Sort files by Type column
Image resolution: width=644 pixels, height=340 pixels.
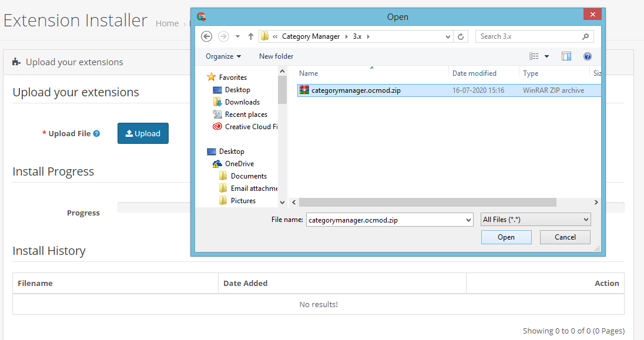pyautogui.click(x=531, y=73)
